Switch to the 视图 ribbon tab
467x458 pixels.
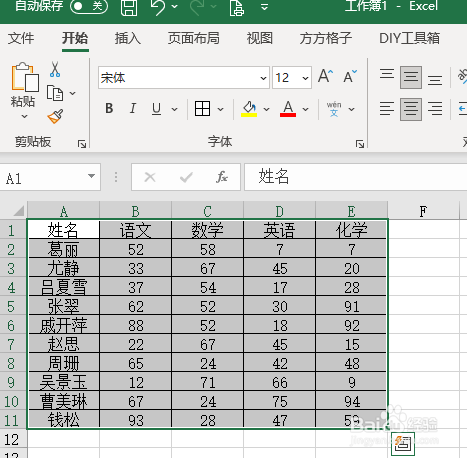[260, 38]
